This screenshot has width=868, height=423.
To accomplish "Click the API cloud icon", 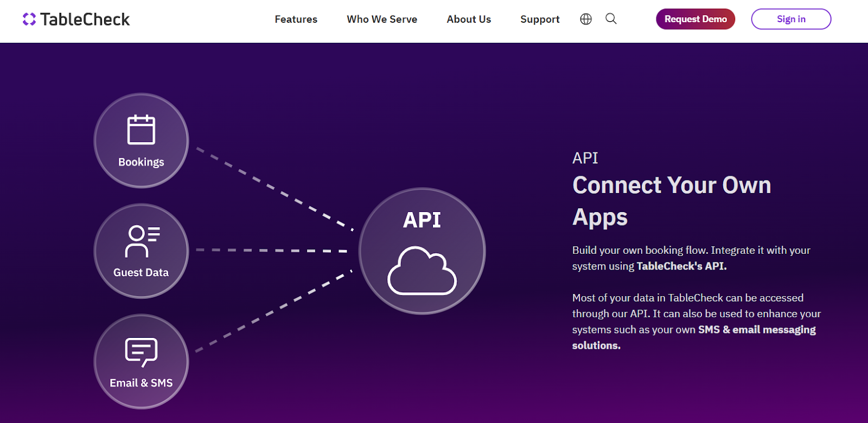I will [422, 271].
